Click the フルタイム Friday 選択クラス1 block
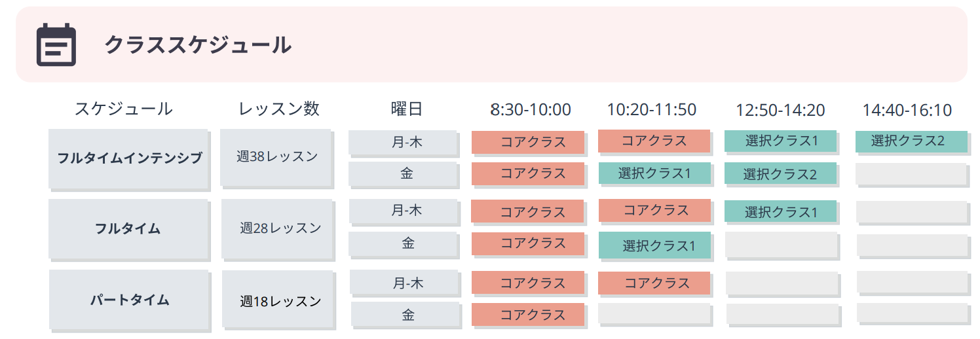 pos(654,244)
